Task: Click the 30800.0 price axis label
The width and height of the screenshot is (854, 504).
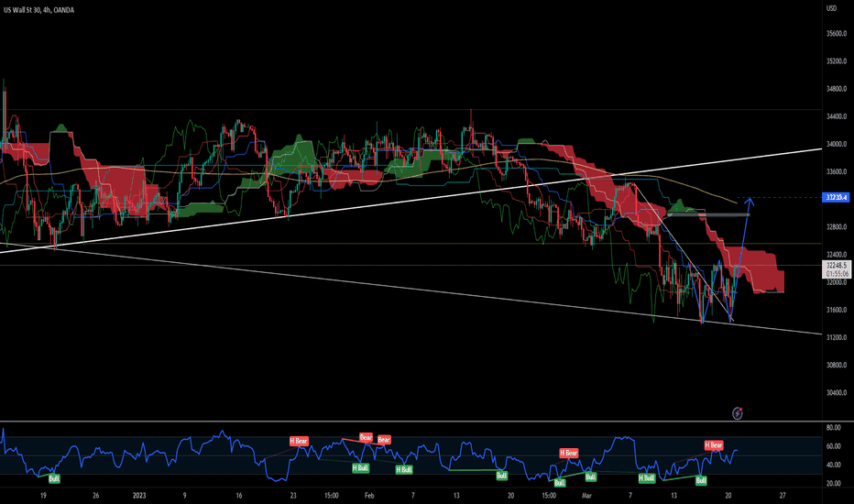Action: (836, 365)
